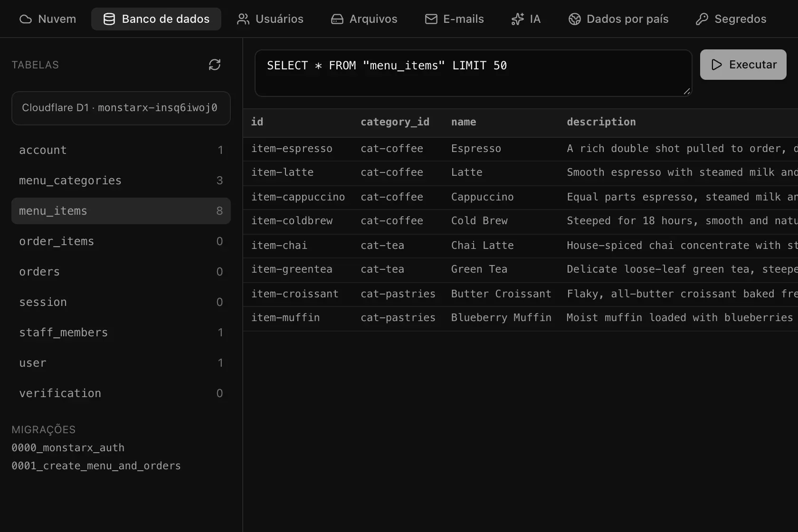Click the item-greentea id cell

[x=292, y=269]
